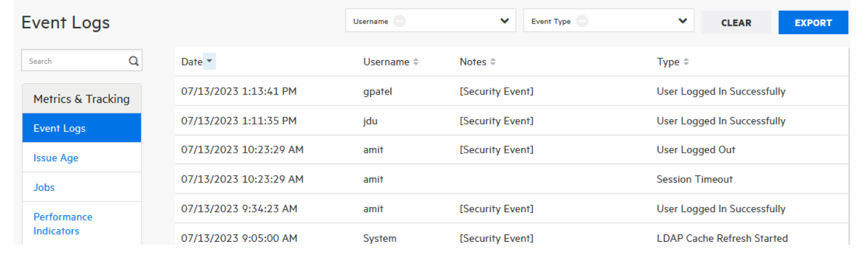Click the Metrics & Tracking header
The image size is (868, 273).
(82, 99)
